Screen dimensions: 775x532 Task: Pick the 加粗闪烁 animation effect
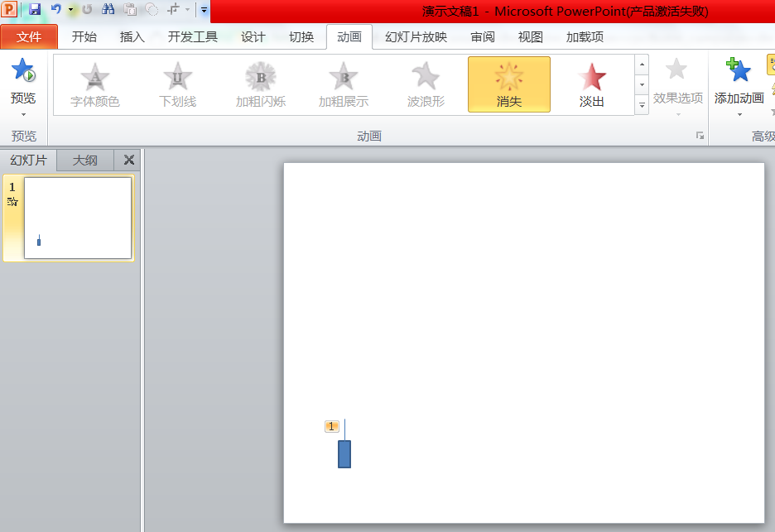tap(260, 84)
